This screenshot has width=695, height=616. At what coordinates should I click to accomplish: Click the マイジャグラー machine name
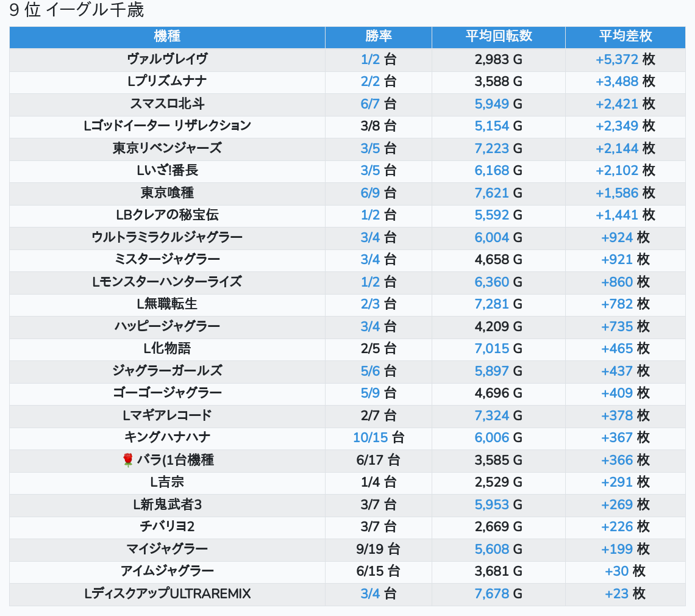pos(167,549)
